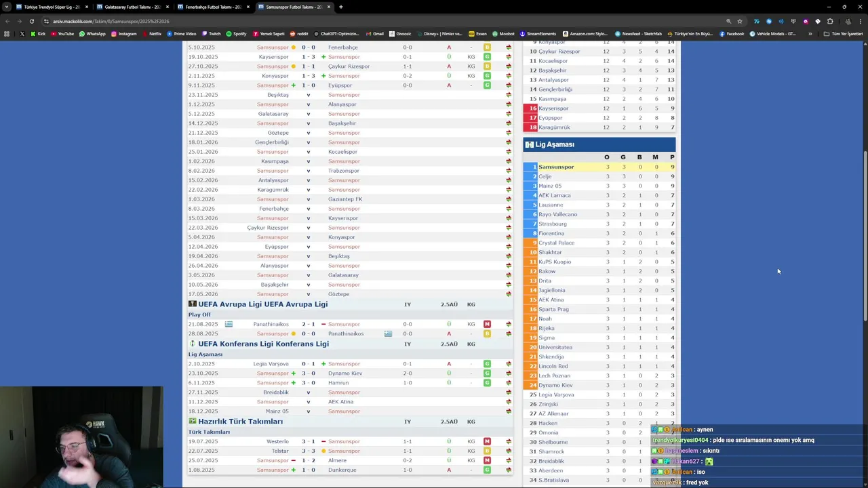Image resolution: width=868 pixels, height=488 pixels.
Task: Reload the current page
Action: point(31,21)
